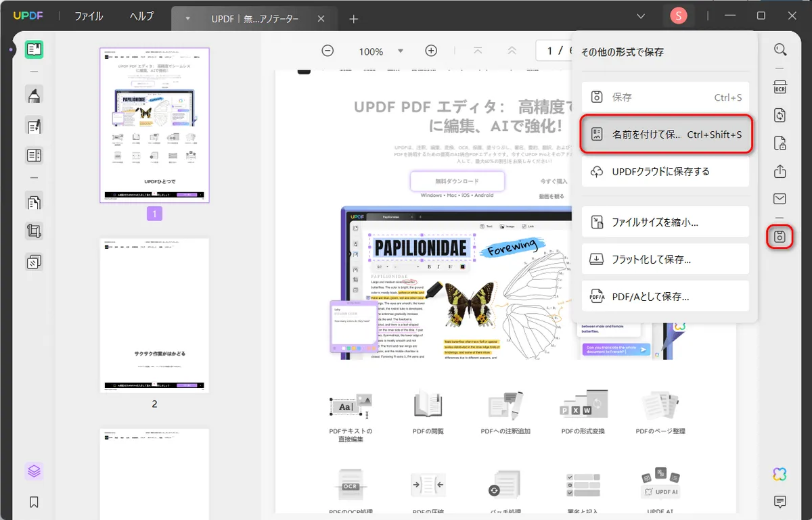This screenshot has height=520, width=812.
Task: Switch to the UPDF document tab
Action: tap(254, 19)
